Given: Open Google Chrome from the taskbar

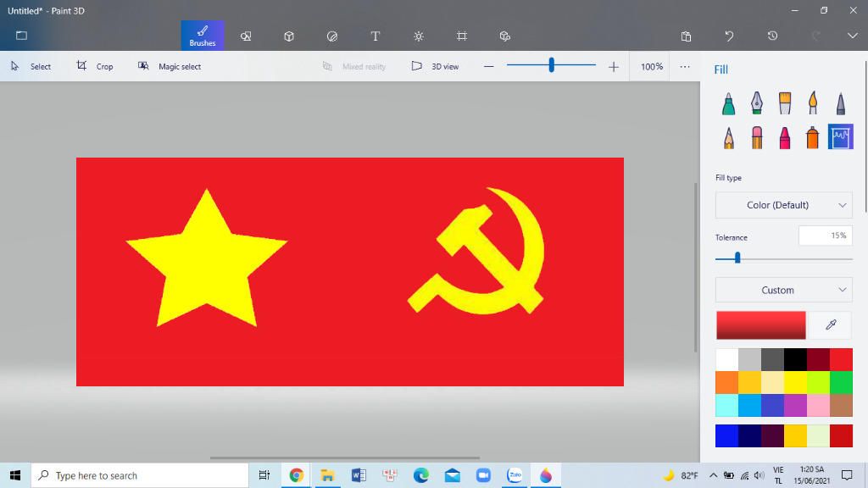Looking at the screenshot, I should pyautogui.click(x=296, y=475).
